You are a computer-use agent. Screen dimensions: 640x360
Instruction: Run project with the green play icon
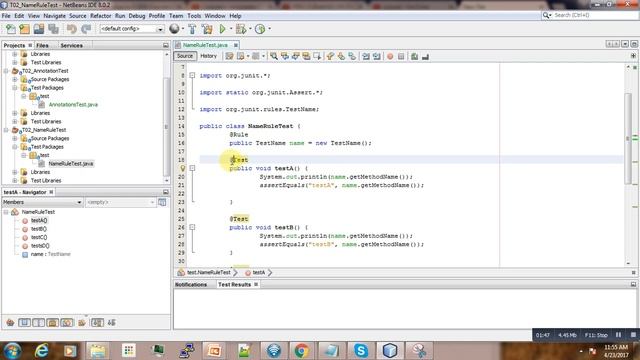(x=222, y=29)
